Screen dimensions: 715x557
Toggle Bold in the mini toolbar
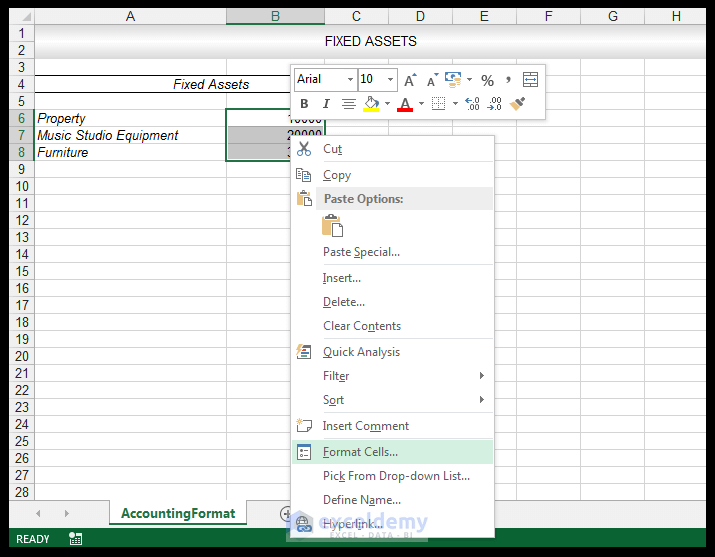(304, 104)
